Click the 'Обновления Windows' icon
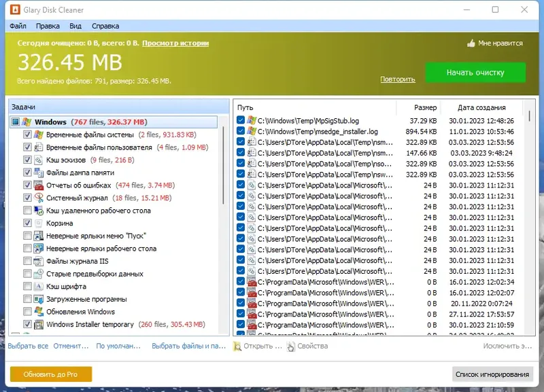The image size is (544, 392). click(39, 312)
